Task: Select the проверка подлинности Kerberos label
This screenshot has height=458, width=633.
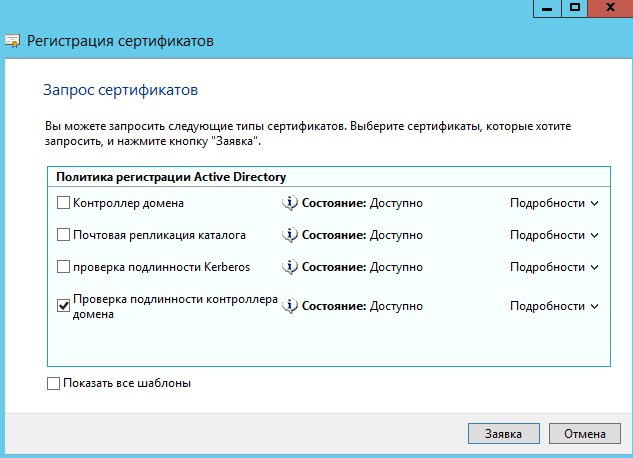Action: tap(161, 267)
